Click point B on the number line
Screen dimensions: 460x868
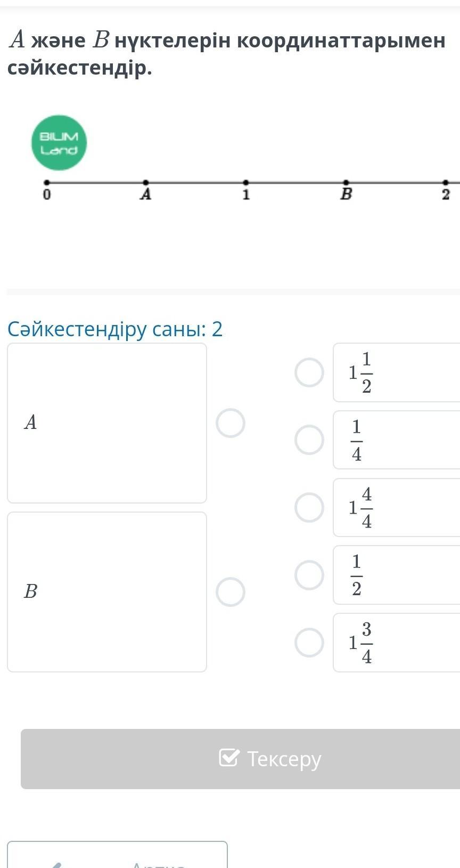[x=346, y=183]
